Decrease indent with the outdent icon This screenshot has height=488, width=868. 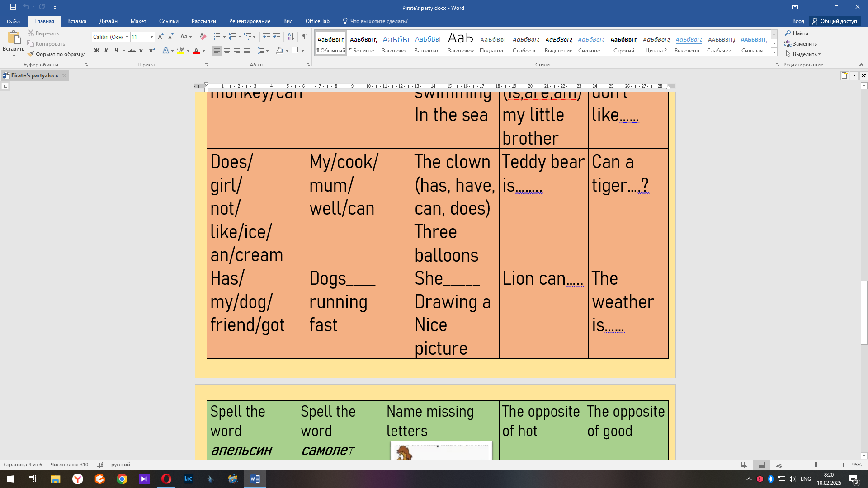(x=267, y=37)
